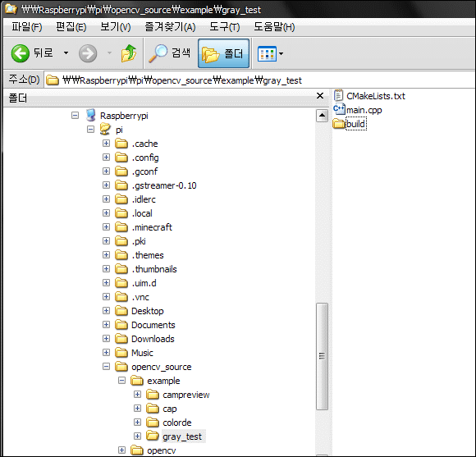Expand the opencv folder node
Screen dimensions: 476x457
(121, 450)
